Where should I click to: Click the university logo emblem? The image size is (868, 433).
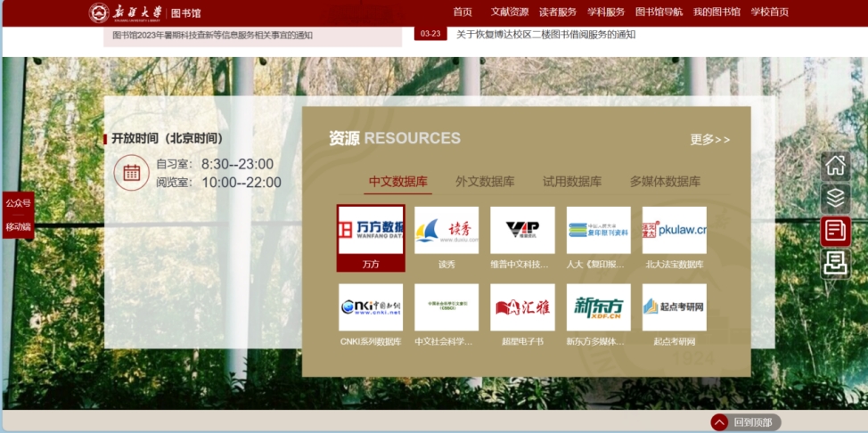tap(99, 12)
